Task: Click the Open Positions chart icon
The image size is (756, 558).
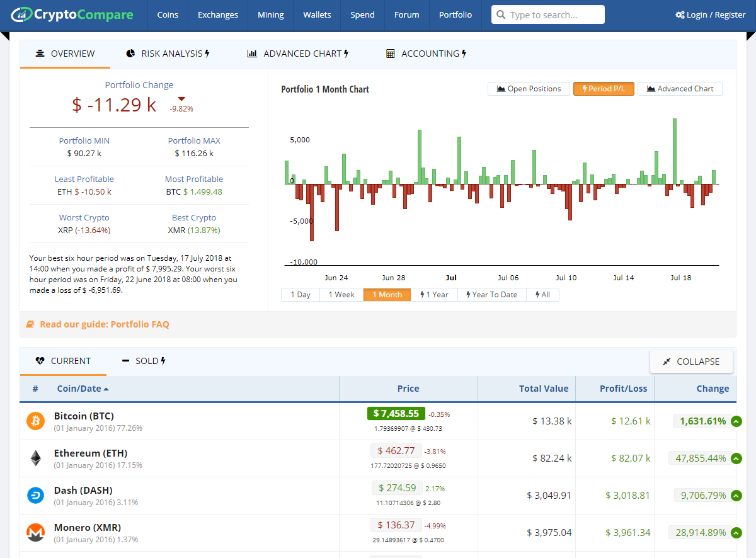Action: pyautogui.click(x=501, y=88)
